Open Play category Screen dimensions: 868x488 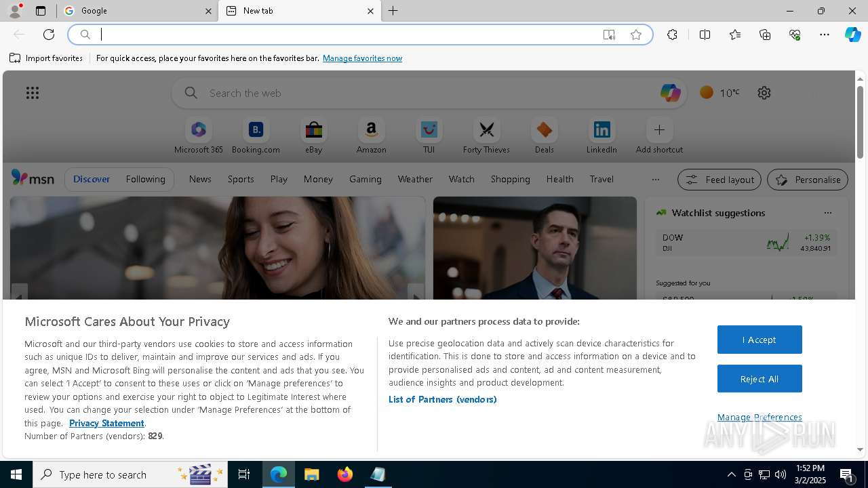click(x=279, y=179)
